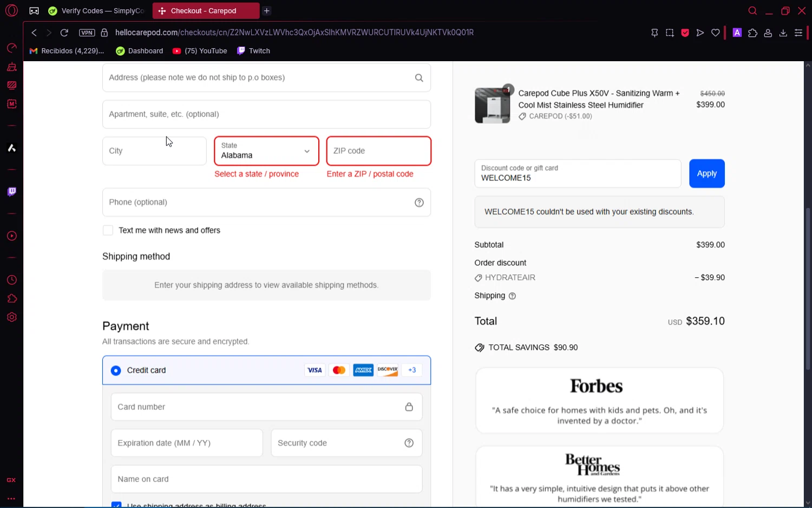Open the snapshot tool icon
The width and height of the screenshot is (812, 508).
click(x=670, y=32)
